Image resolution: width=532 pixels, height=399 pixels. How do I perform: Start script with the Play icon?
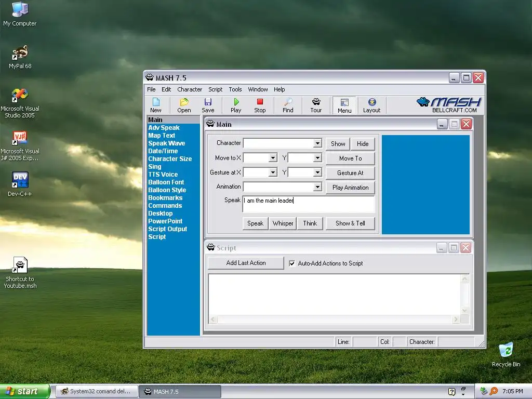point(236,105)
